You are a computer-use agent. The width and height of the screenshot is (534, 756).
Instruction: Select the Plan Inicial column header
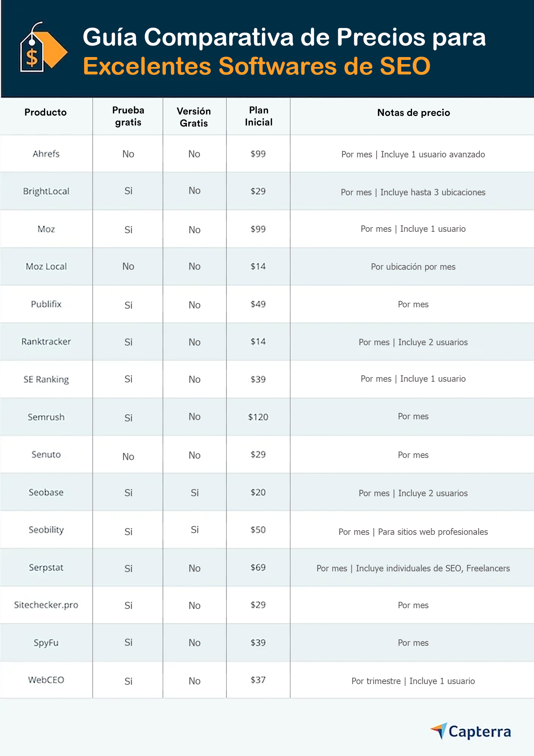[258, 116]
